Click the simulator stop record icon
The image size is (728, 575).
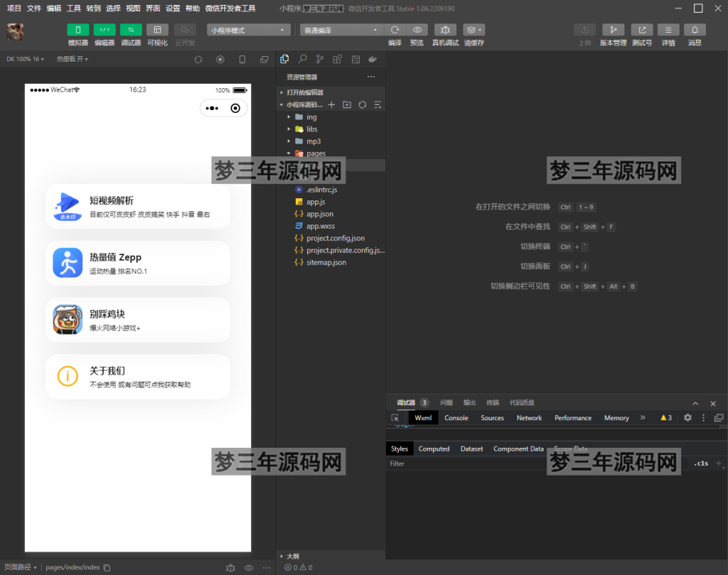(x=220, y=60)
